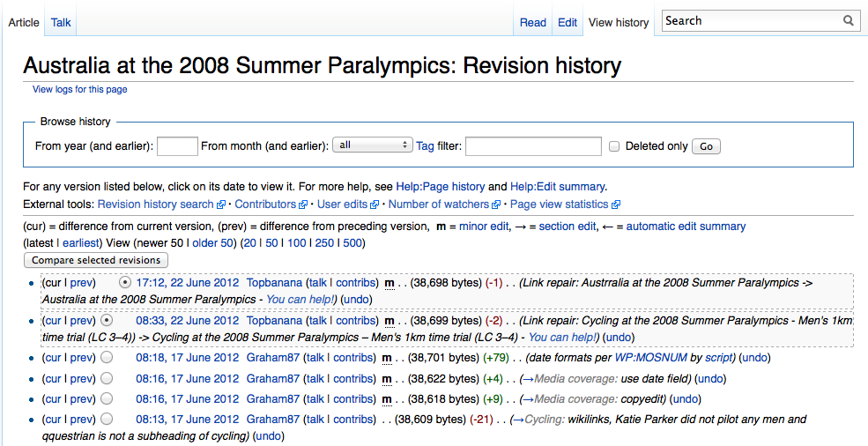Click external-link icon beside Number of watchers
The image size is (868, 446).
pyautogui.click(x=496, y=205)
